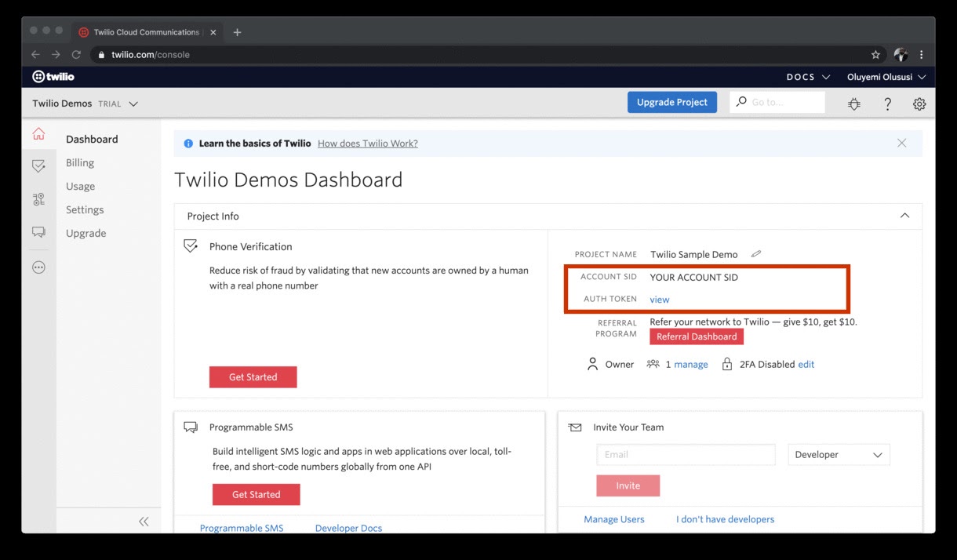Click the Owner role label

coord(620,365)
